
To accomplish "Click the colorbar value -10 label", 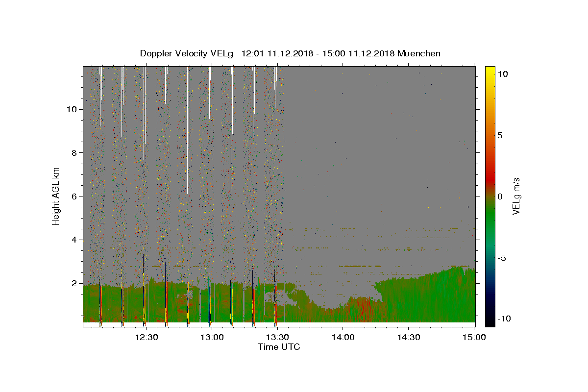I will pyautogui.click(x=504, y=318).
